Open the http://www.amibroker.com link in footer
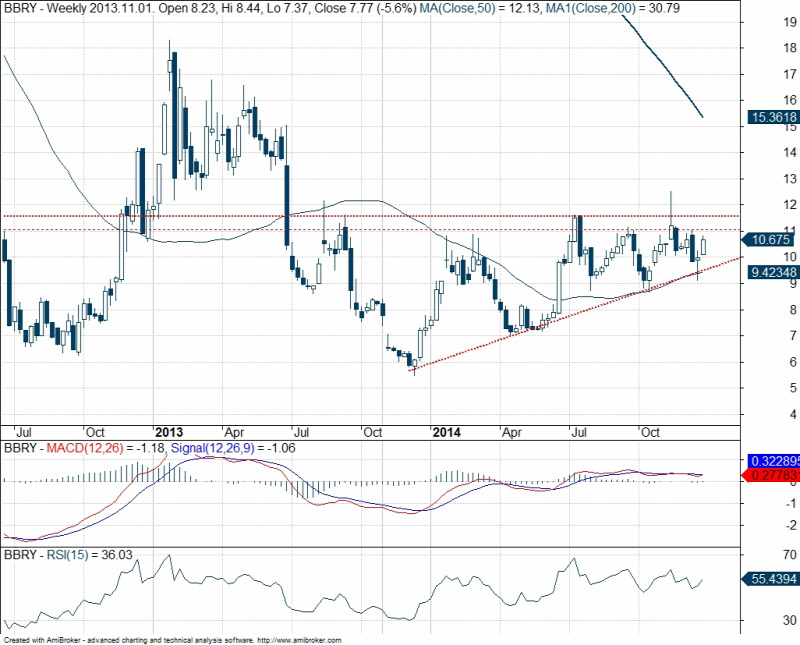 (x=299, y=640)
